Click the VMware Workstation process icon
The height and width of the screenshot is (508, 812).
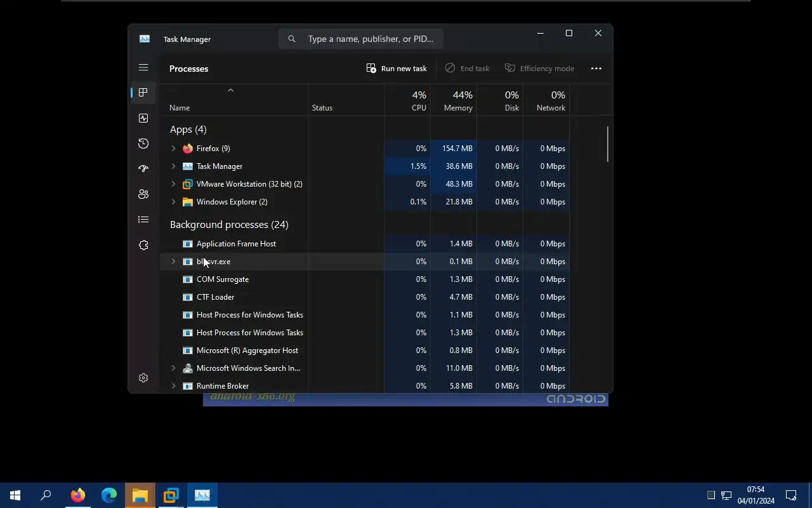[188, 184]
